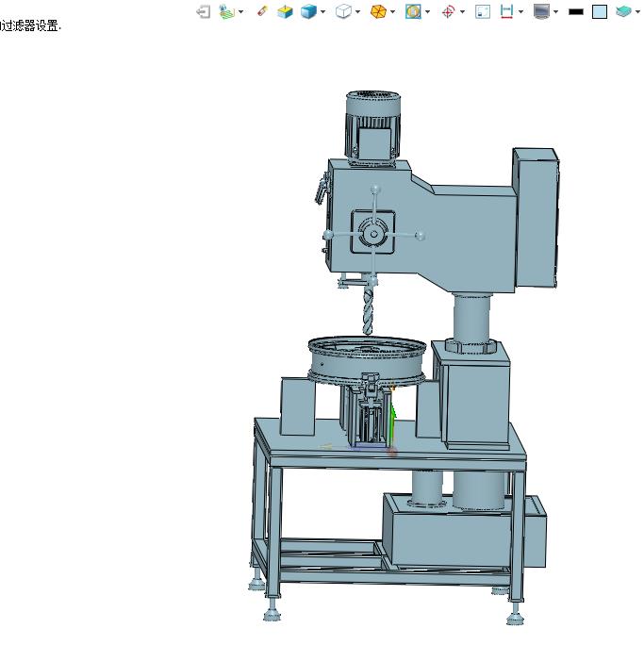Open dropdown beside the teal slab icon

click(637, 11)
